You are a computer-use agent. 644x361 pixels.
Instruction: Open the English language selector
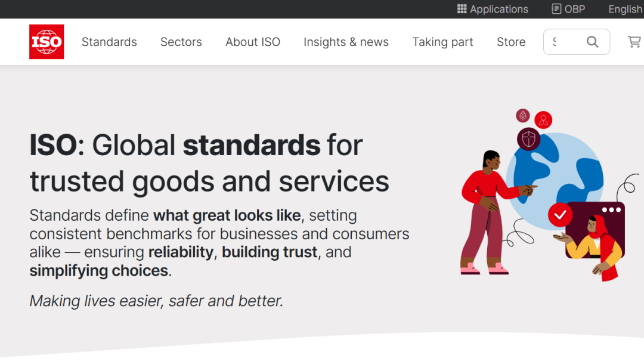[625, 9]
